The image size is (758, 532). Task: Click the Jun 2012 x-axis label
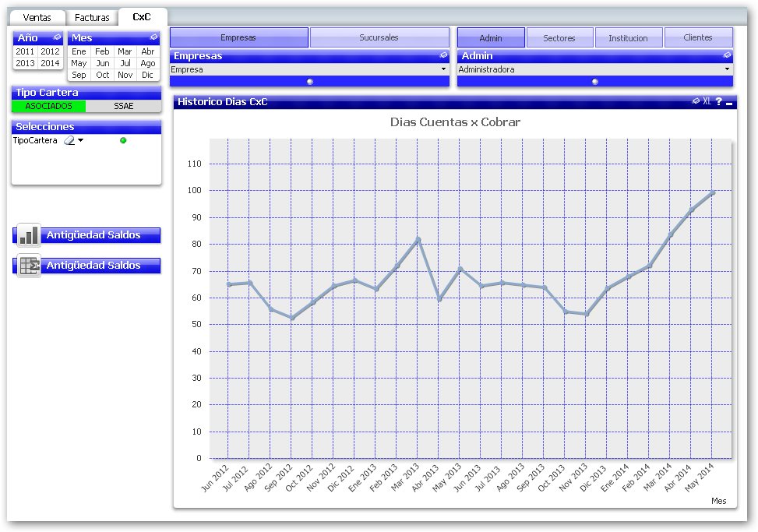tap(215, 478)
